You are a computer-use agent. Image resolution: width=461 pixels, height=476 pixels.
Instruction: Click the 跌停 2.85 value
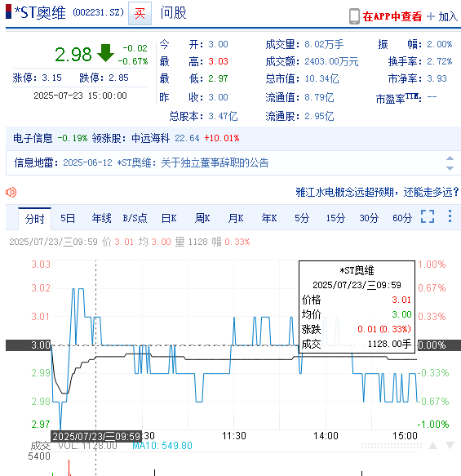(x=118, y=78)
